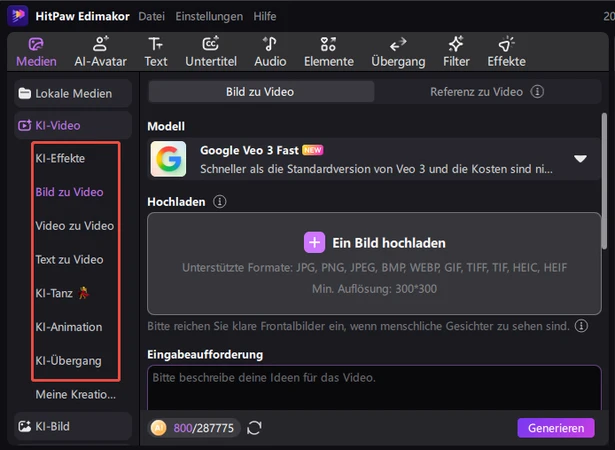Click Ein Bild hochladen upload button
615x450 pixels.
pos(375,243)
